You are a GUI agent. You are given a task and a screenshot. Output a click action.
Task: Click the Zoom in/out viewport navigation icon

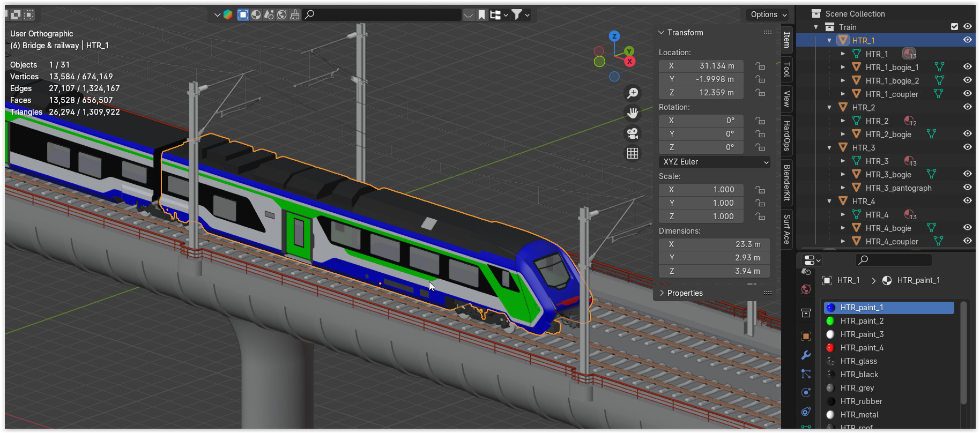tap(633, 93)
